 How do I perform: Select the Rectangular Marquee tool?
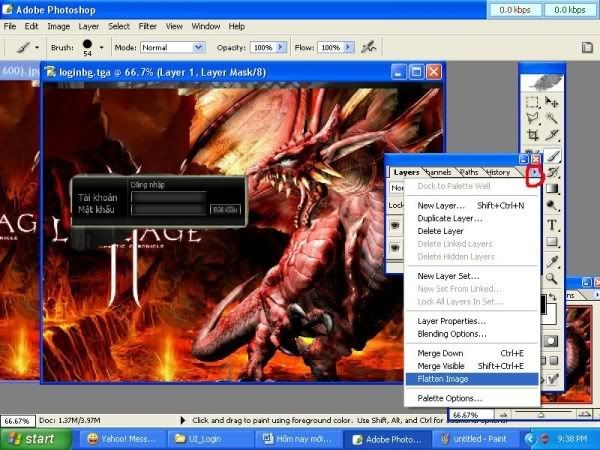point(532,102)
